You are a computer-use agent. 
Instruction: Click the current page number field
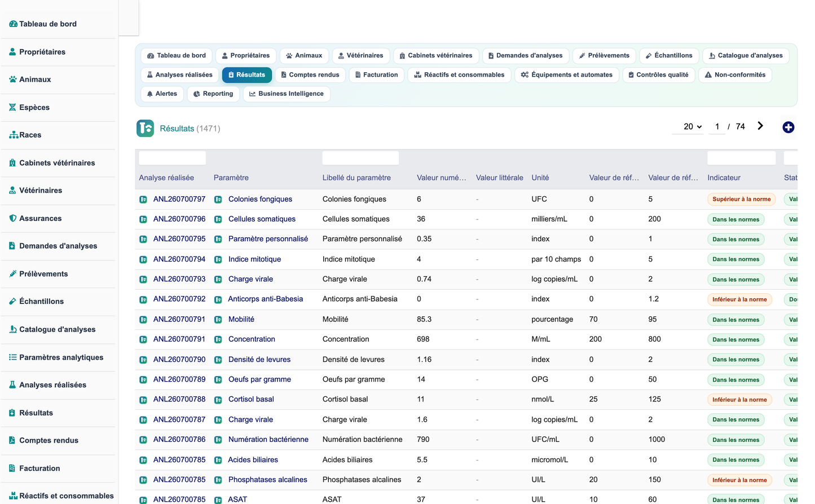pos(717,127)
